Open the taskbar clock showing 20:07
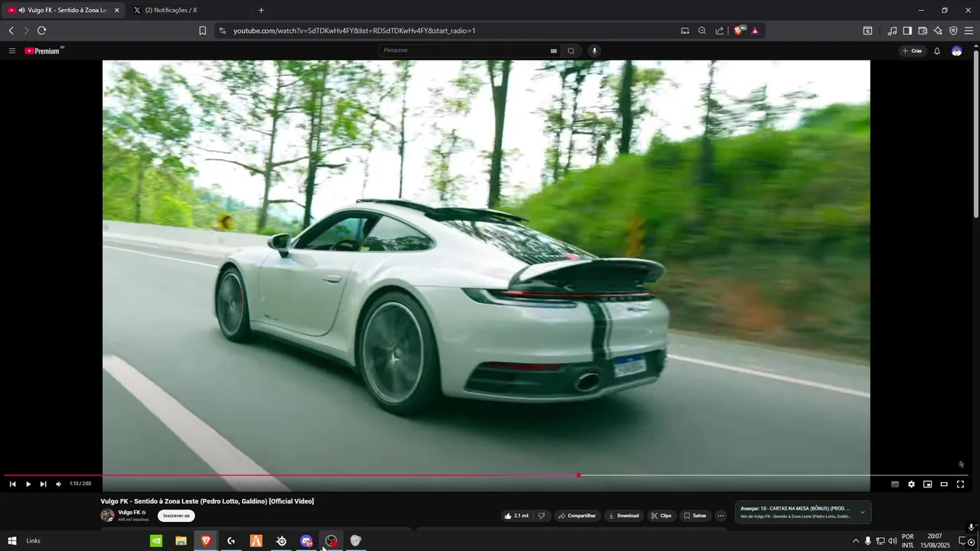Image resolution: width=980 pixels, height=551 pixels. [935, 541]
